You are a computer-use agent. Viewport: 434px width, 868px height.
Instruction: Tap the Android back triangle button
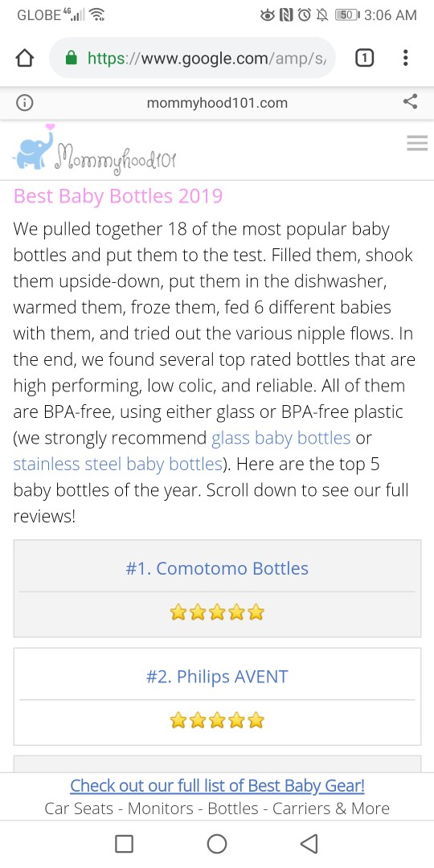(309, 844)
